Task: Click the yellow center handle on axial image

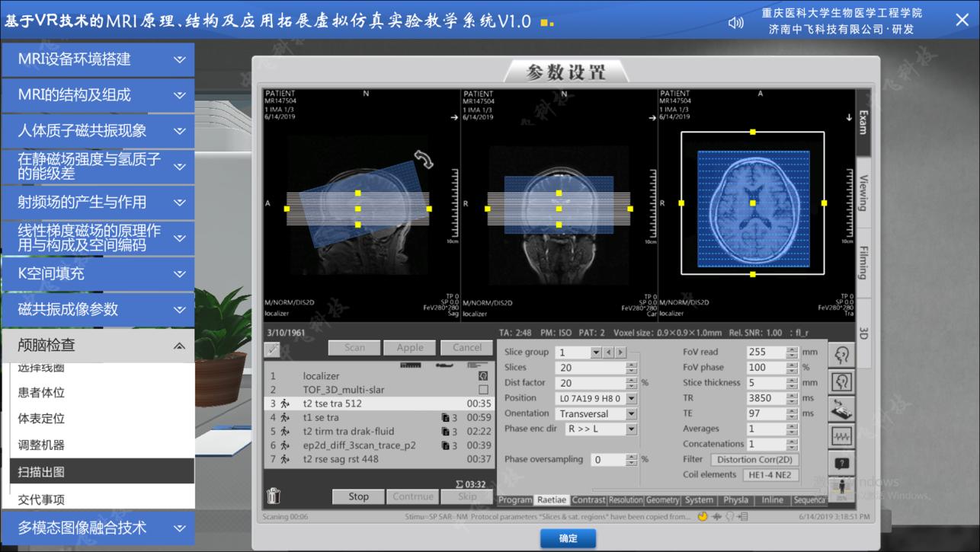Action: (x=752, y=203)
